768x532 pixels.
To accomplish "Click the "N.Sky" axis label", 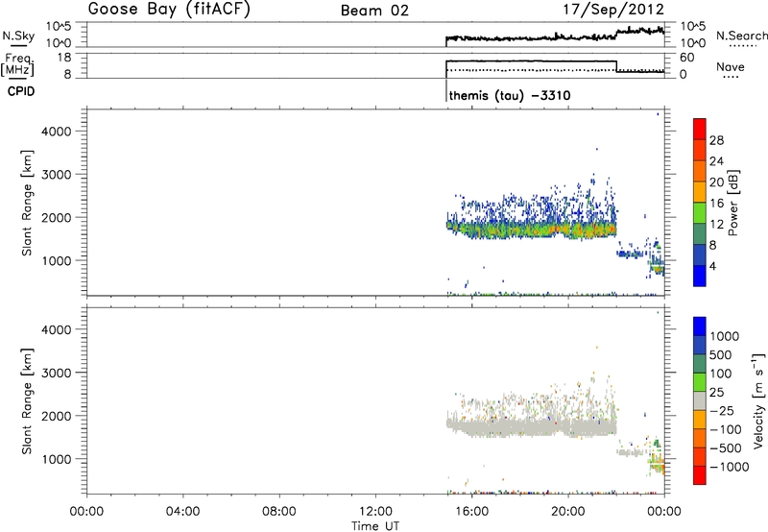I will coord(18,36).
